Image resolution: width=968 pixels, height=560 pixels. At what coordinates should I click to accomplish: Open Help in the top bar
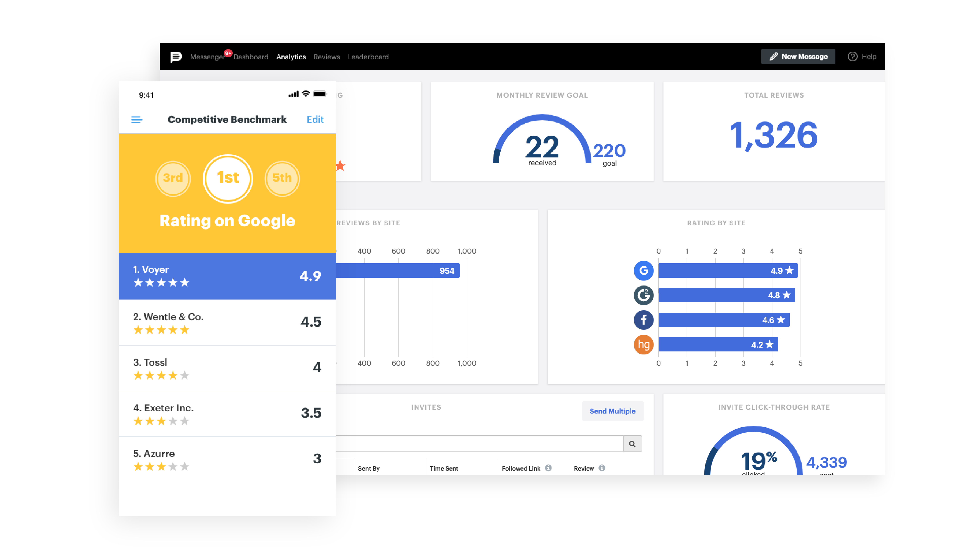862,56
